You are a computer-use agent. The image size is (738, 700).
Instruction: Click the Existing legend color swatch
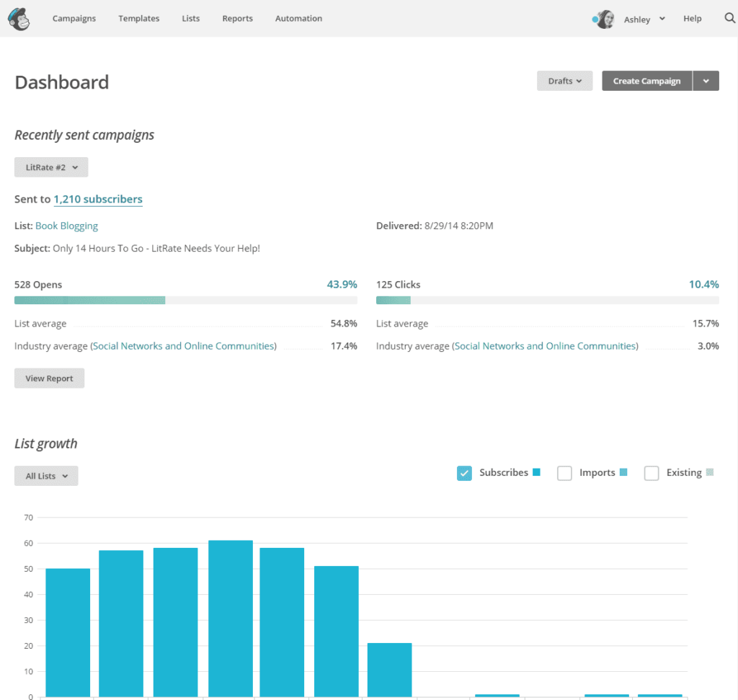[710, 472]
